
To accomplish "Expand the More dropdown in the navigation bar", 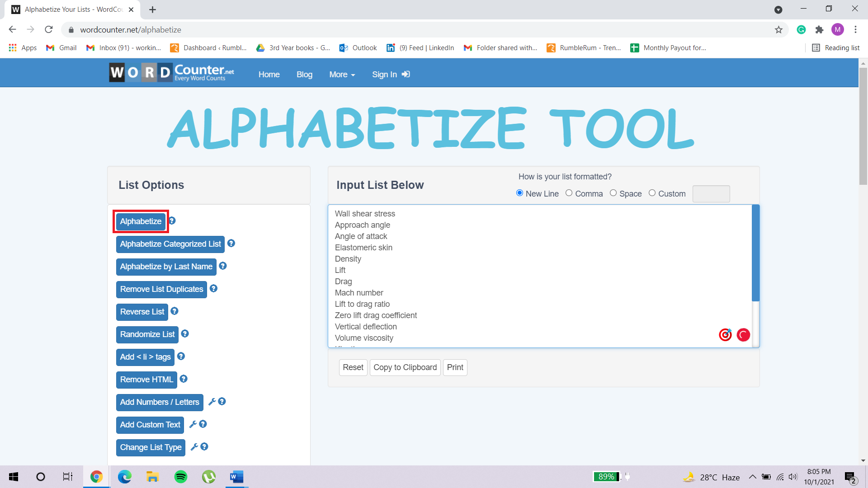I will tap(342, 75).
